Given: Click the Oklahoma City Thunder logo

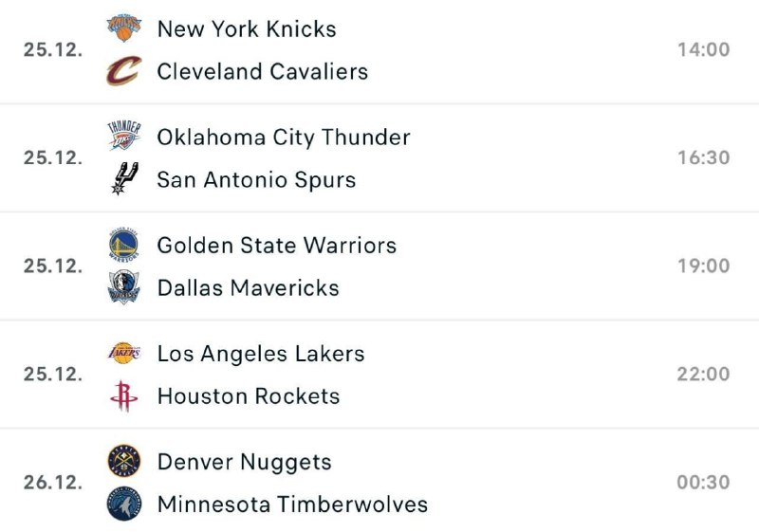Looking at the screenshot, I should (x=123, y=137).
